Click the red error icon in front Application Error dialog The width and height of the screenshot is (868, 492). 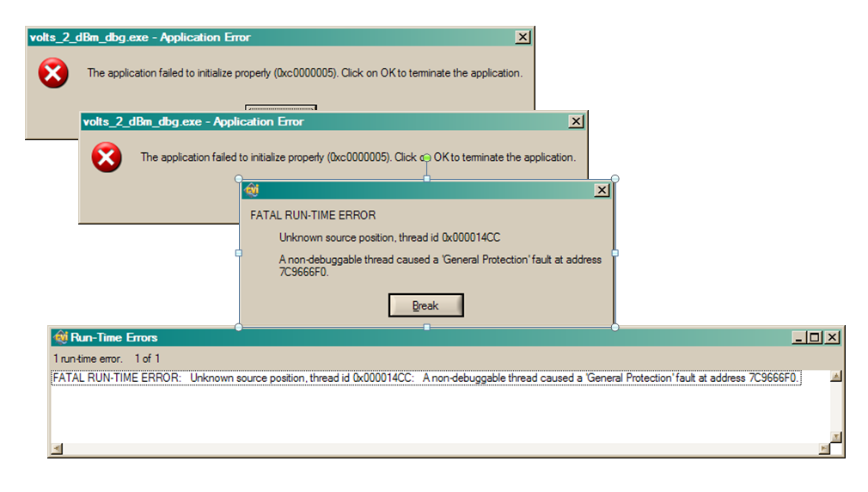click(107, 157)
